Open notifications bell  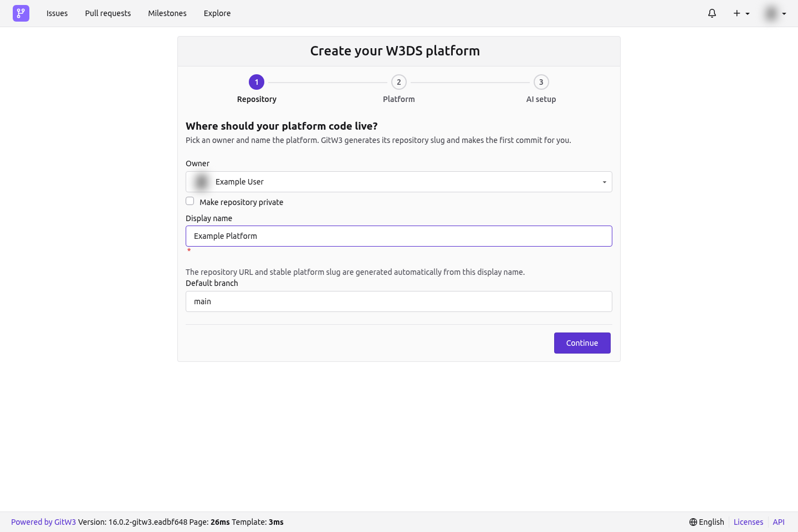pyautogui.click(x=712, y=13)
